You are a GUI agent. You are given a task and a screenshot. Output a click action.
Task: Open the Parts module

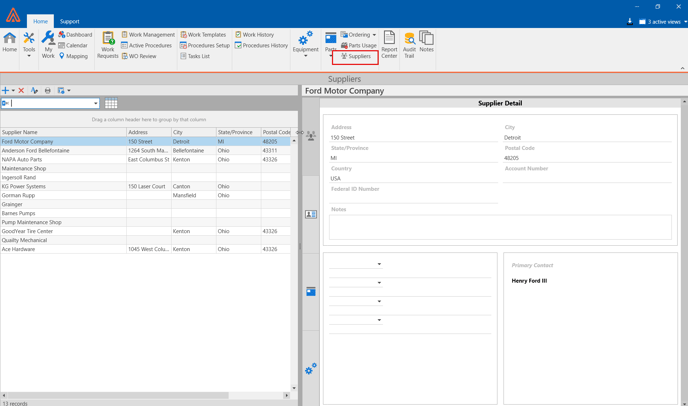(x=330, y=44)
